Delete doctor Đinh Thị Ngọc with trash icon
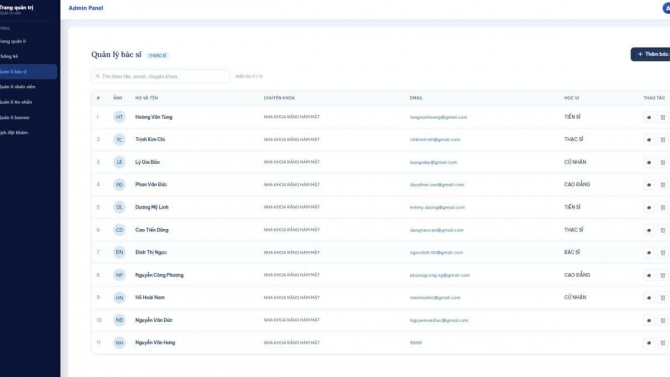This screenshot has height=377, width=670. point(663,253)
